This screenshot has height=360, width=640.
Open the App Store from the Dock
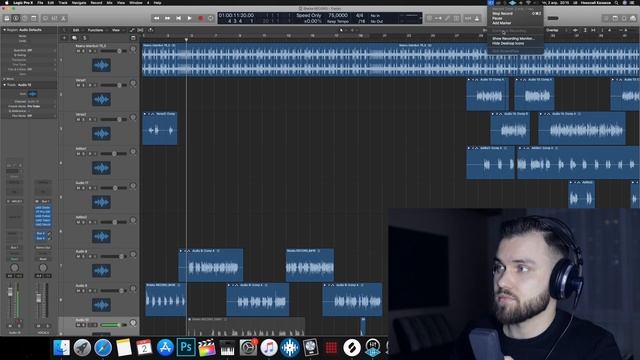click(x=165, y=347)
